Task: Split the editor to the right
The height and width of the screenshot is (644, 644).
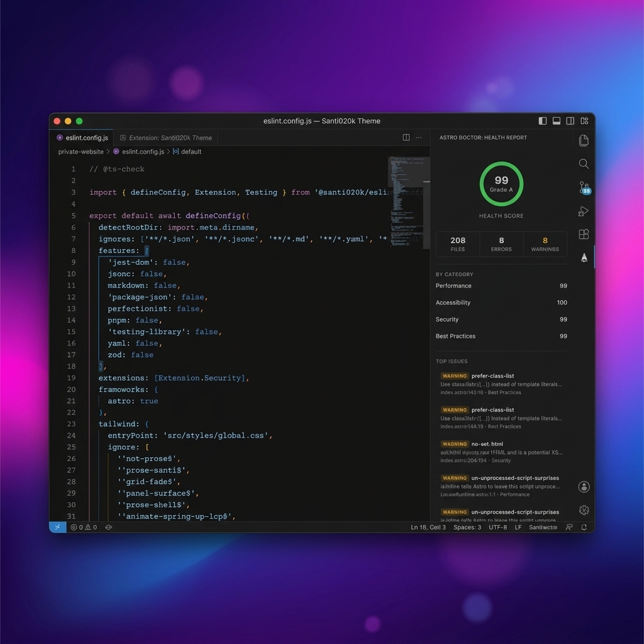Action: point(406,138)
